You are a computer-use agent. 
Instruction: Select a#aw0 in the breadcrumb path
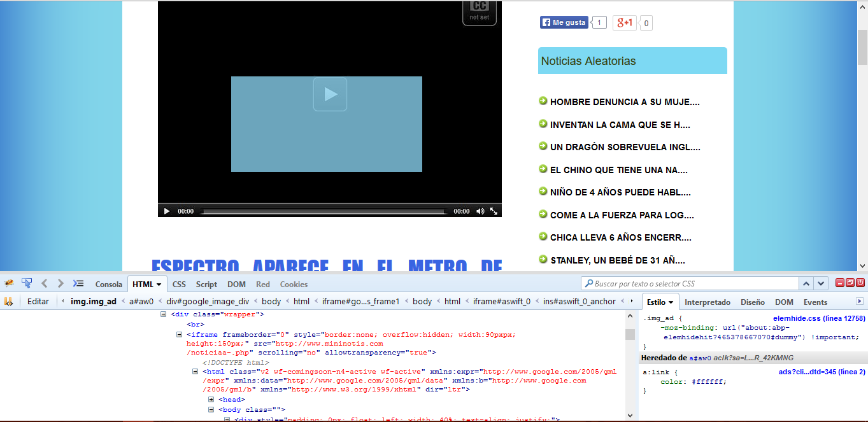coord(141,302)
